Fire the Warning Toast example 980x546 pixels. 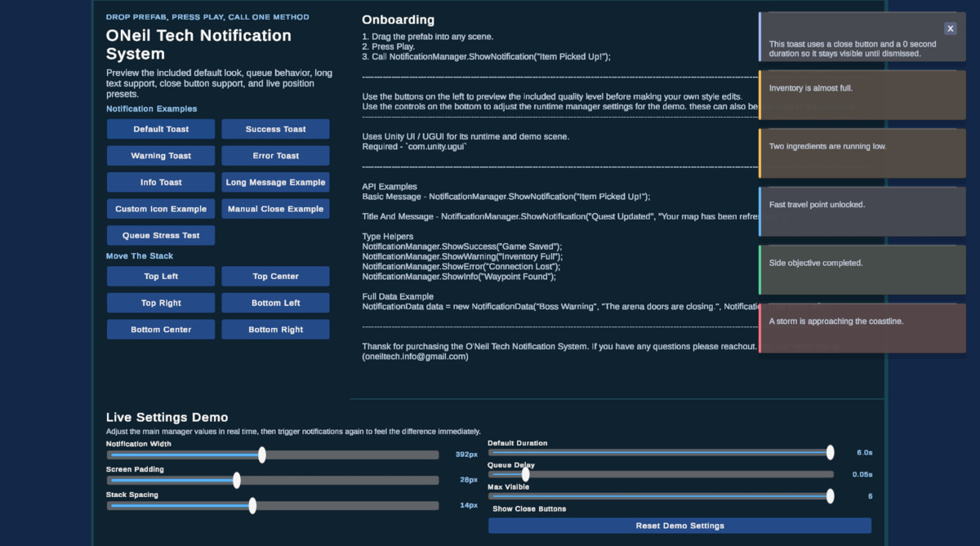coord(161,156)
